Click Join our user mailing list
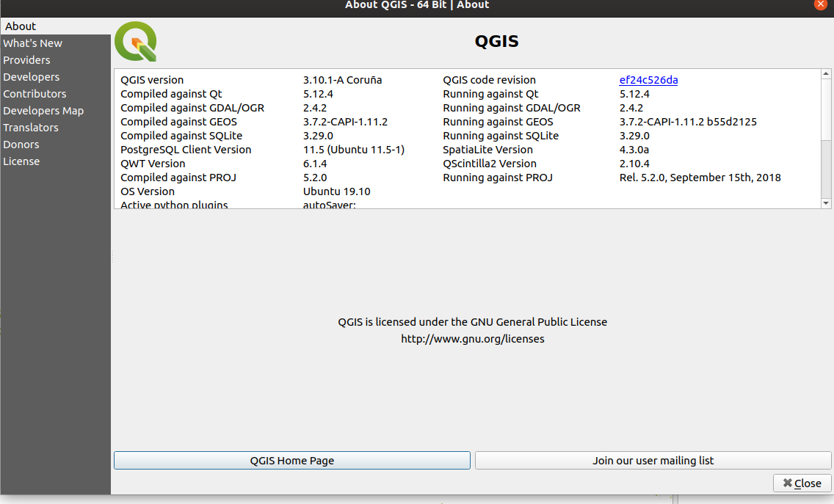The height and width of the screenshot is (504, 834). (x=653, y=460)
